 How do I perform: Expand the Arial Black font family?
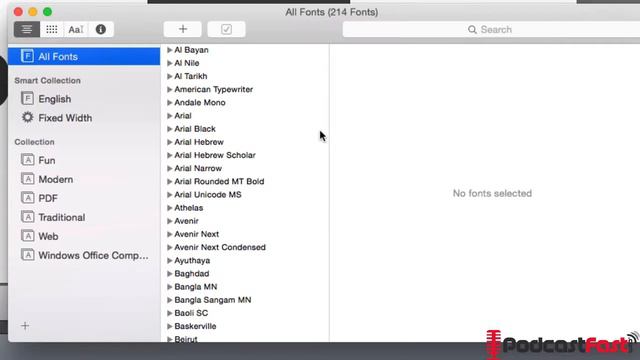(169, 129)
